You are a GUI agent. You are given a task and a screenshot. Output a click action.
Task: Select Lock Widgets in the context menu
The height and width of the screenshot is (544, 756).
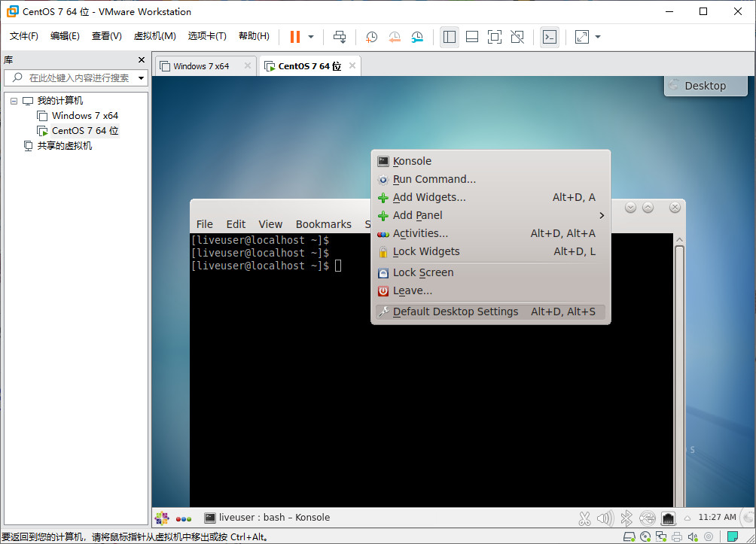point(490,251)
